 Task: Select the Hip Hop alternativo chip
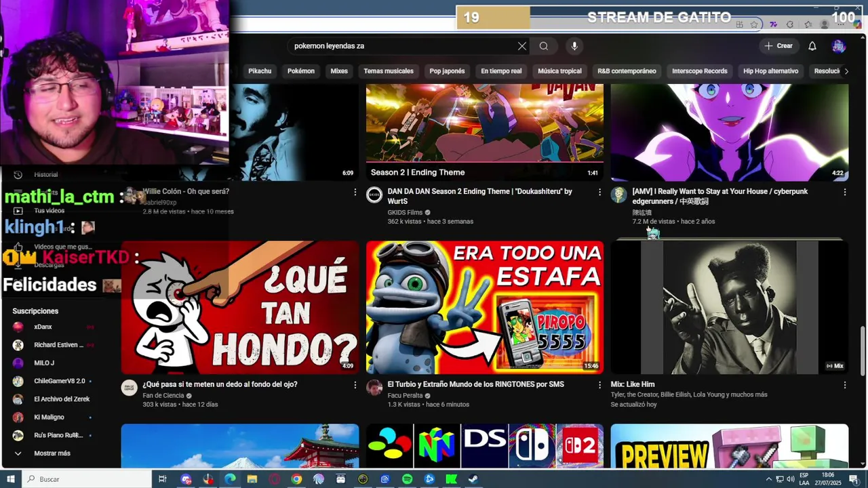point(770,71)
